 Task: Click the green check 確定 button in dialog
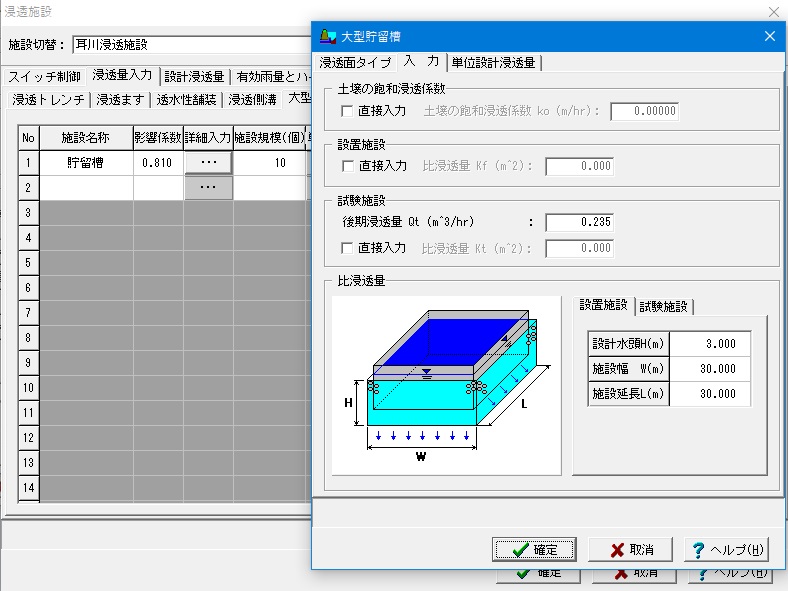pos(534,549)
